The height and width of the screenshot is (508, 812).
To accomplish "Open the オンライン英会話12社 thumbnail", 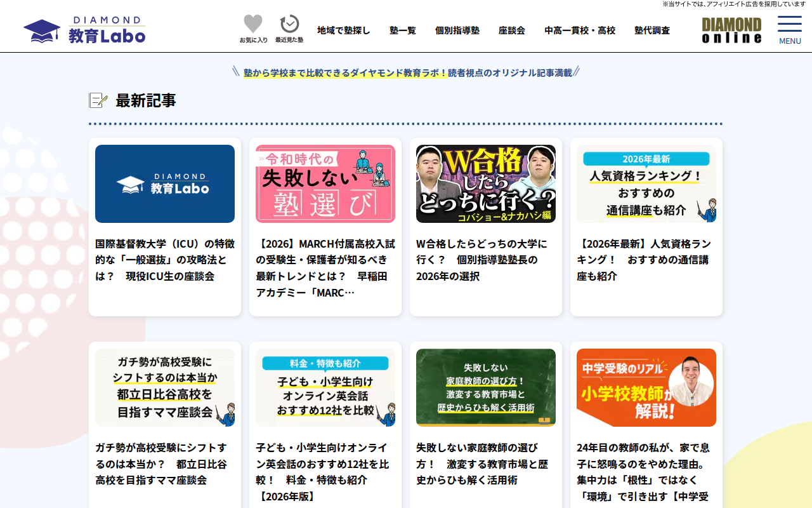I will [x=325, y=387].
